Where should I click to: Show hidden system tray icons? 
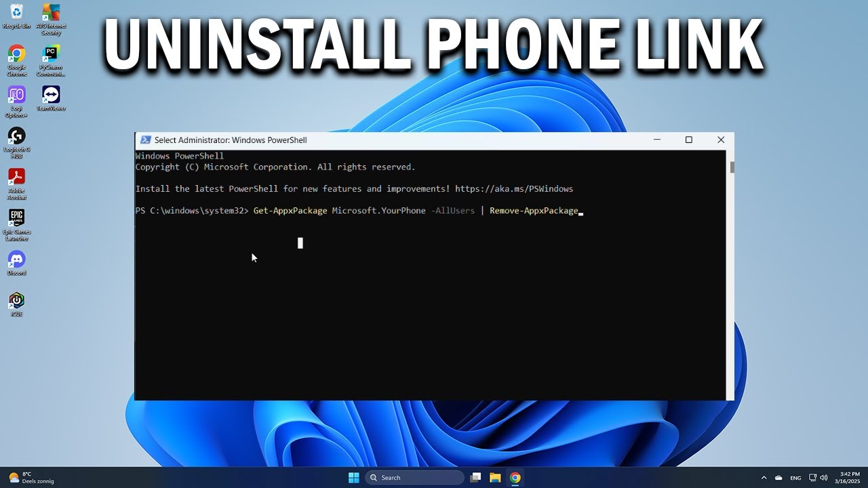click(x=764, y=478)
